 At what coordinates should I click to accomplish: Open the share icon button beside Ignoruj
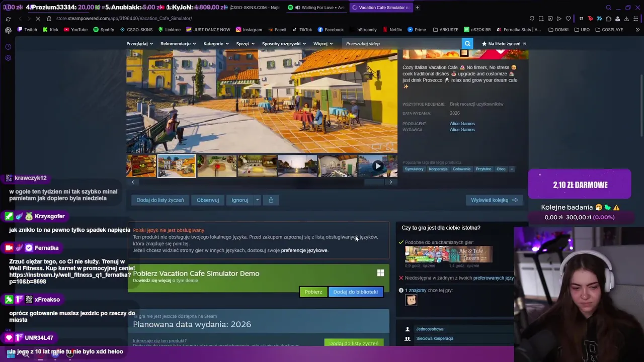coord(271,200)
